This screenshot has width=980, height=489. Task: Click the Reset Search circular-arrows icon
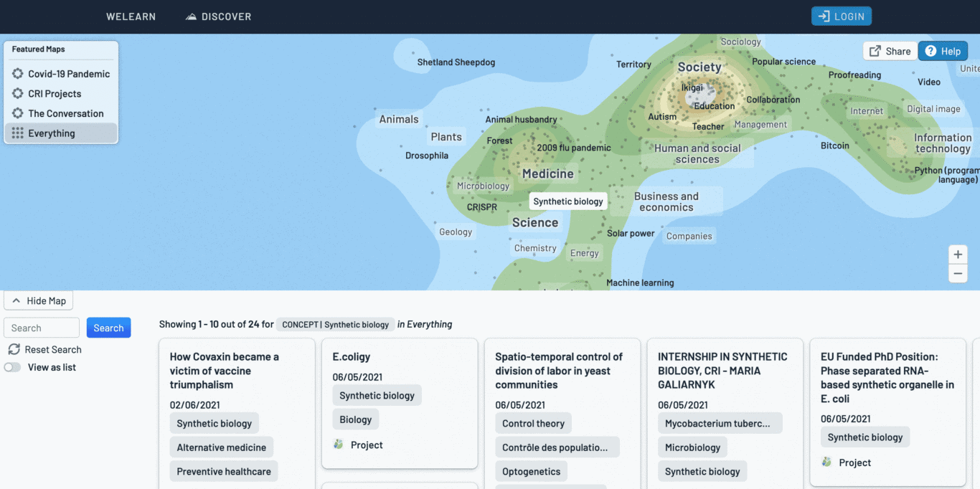pos(13,349)
